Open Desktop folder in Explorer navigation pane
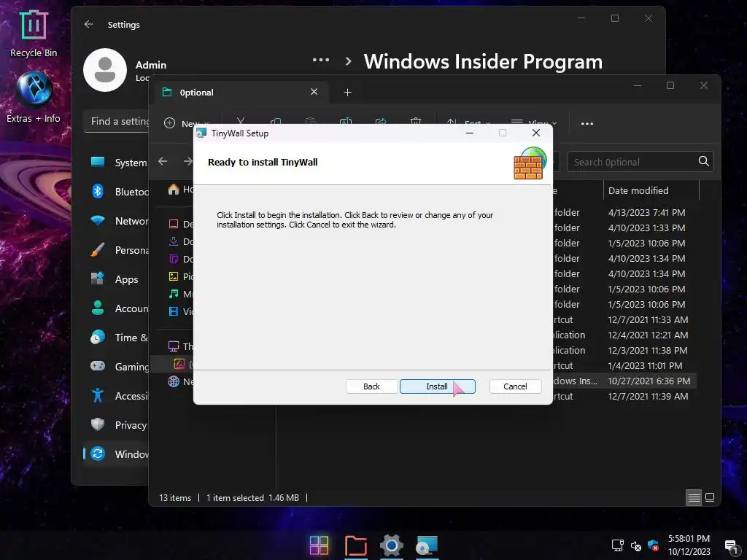Screen dimensions: 747x560 [x=180, y=224]
